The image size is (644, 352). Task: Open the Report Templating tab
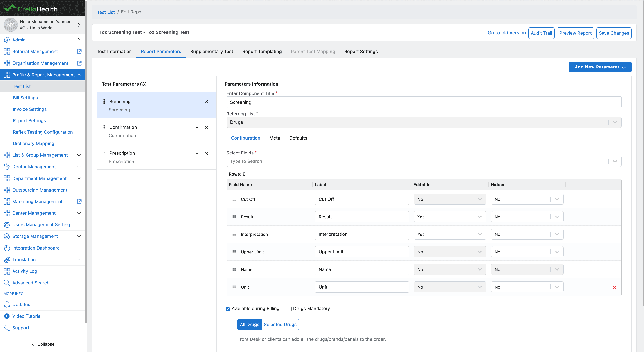[262, 52]
